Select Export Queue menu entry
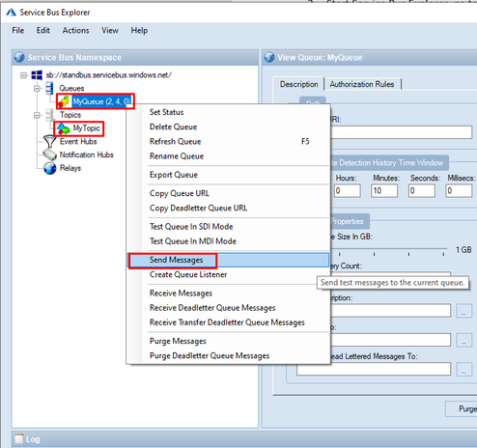The height and width of the screenshot is (448, 477). coord(229,175)
